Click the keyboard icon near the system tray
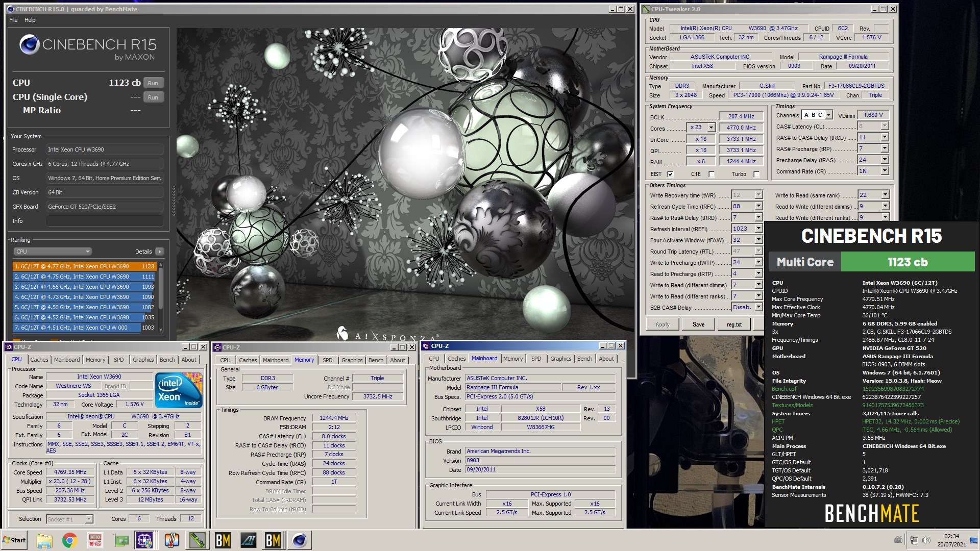980x551 pixels. pos(898,540)
